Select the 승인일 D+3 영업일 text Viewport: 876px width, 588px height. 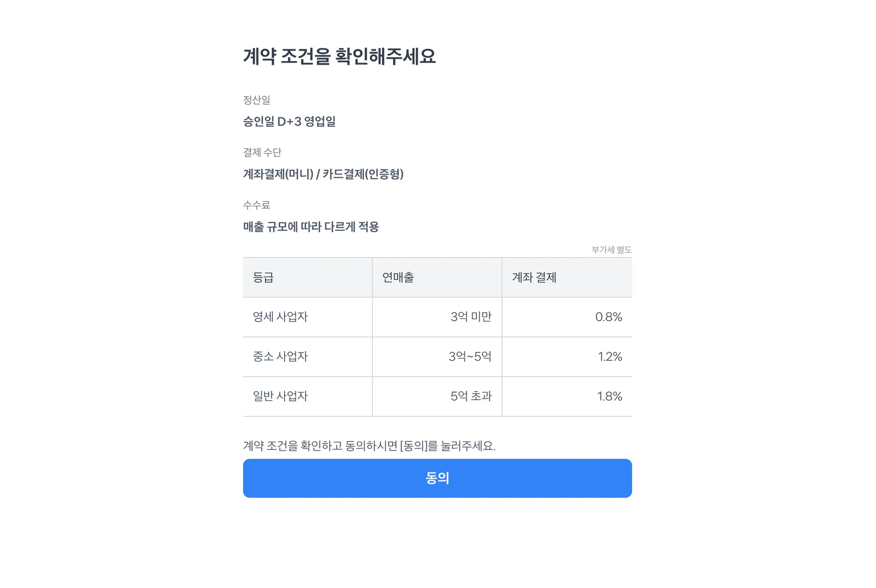point(289,122)
